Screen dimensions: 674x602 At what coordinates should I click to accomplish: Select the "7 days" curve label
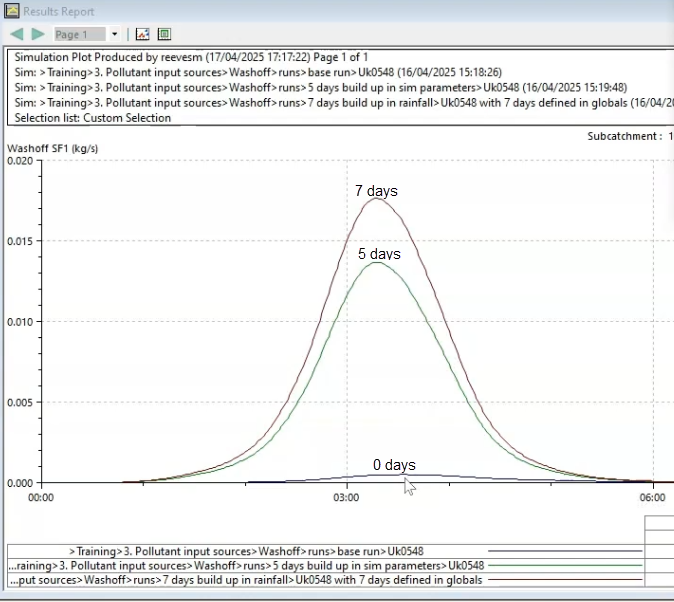click(376, 190)
